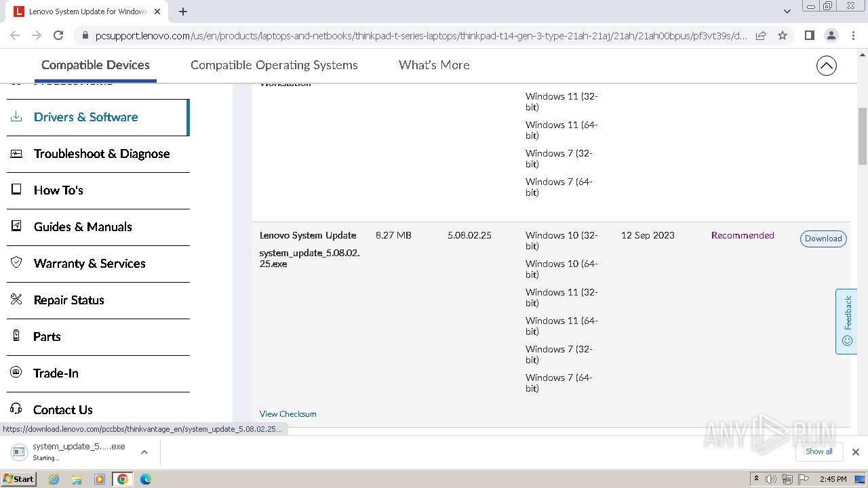The image size is (868, 488).
Task: Click the Troubleshoot & Diagnose monitor icon
Action: 16,153
